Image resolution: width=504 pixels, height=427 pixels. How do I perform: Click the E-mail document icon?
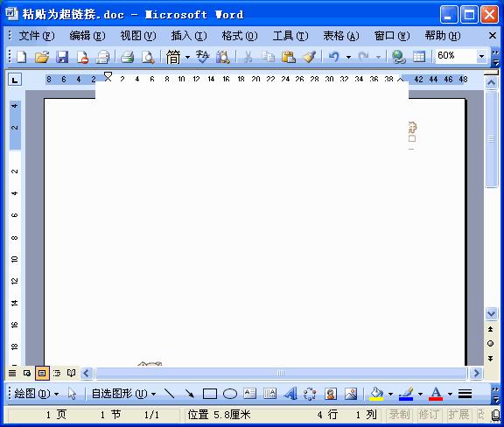pos(103,57)
